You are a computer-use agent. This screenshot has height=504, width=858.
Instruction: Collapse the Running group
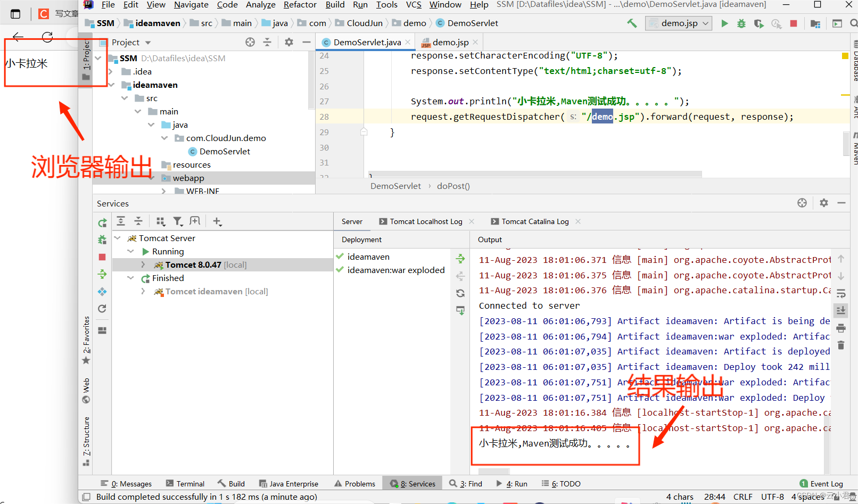click(x=130, y=251)
